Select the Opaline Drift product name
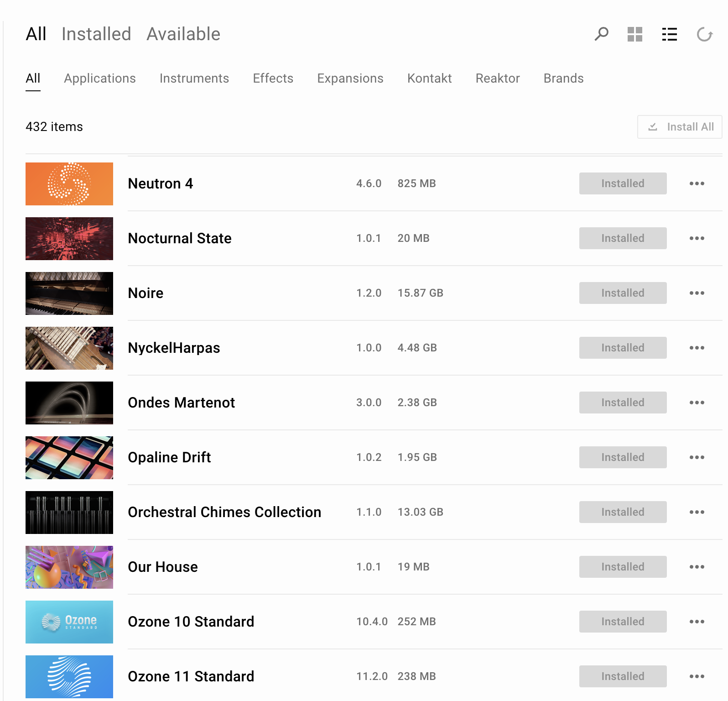Viewport: 728px width, 701px height. [x=169, y=457]
